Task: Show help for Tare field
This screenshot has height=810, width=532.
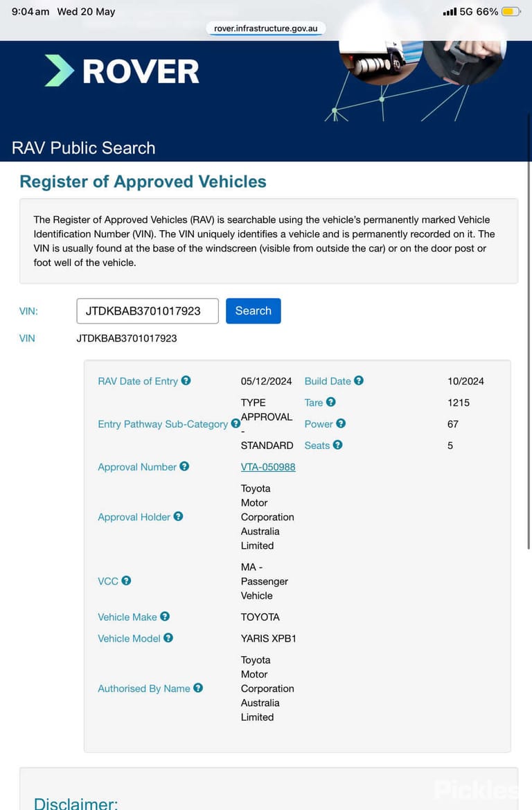Action: [x=331, y=402]
